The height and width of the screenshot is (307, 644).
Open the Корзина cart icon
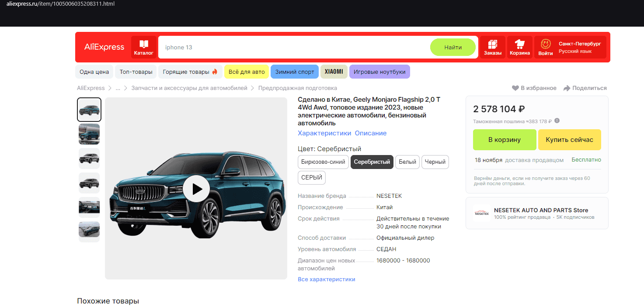pyautogui.click(x=520, y=47)
